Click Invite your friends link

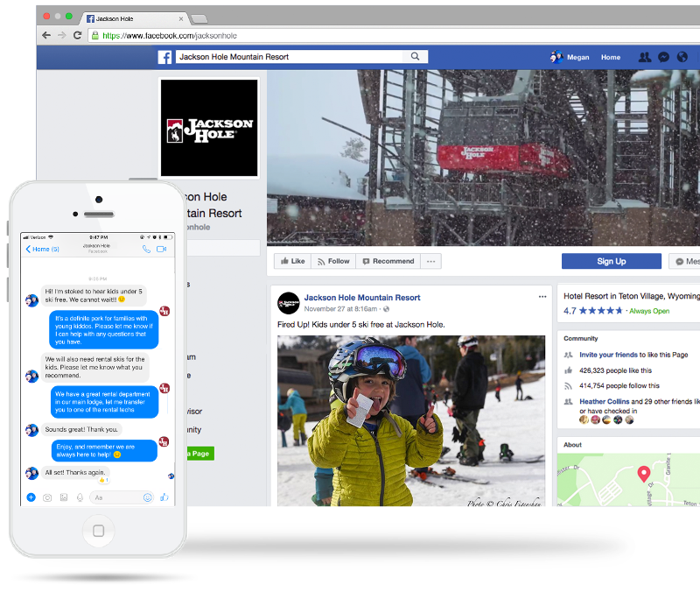pyautogui.click(x=608, y=355)
